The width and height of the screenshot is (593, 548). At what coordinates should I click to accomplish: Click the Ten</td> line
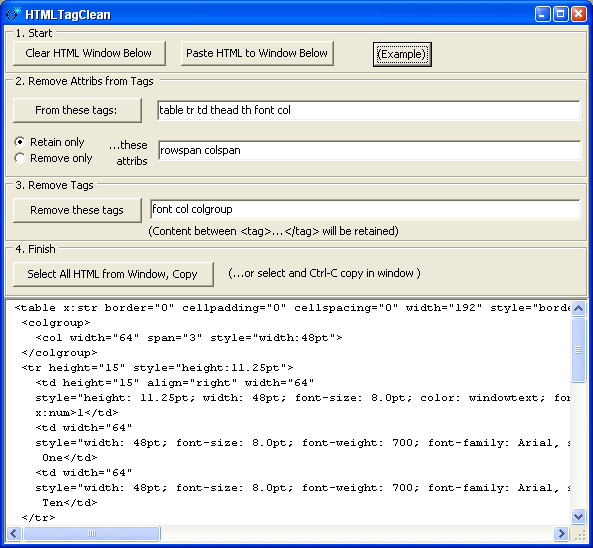point(70,503)
